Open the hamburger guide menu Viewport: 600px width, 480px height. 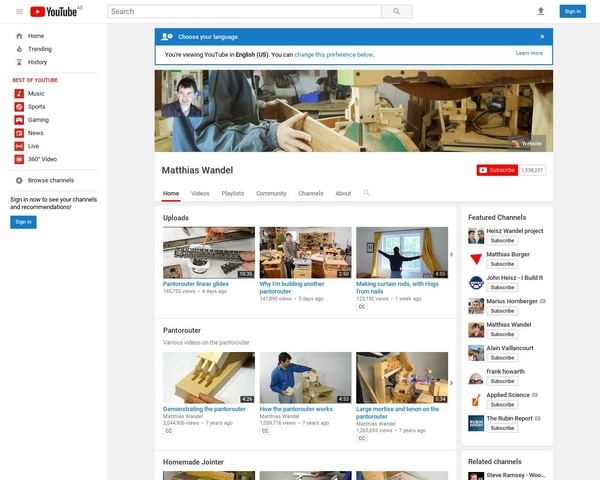point(19,11)
